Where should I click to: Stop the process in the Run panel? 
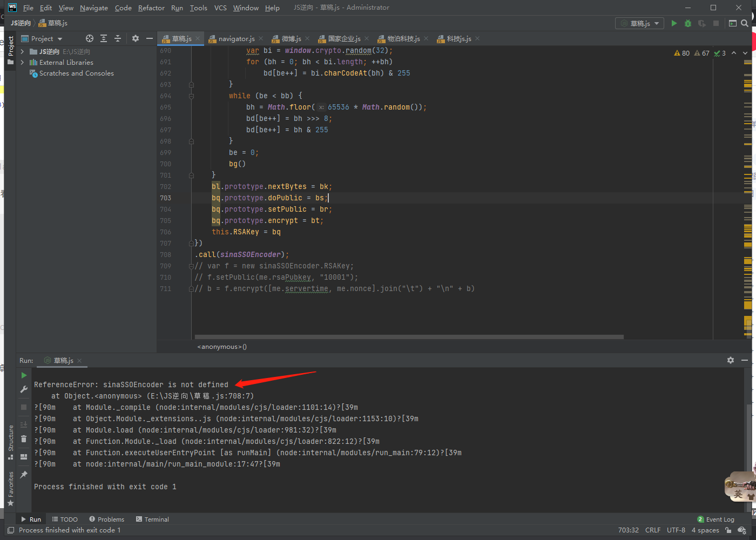[24, 407]
